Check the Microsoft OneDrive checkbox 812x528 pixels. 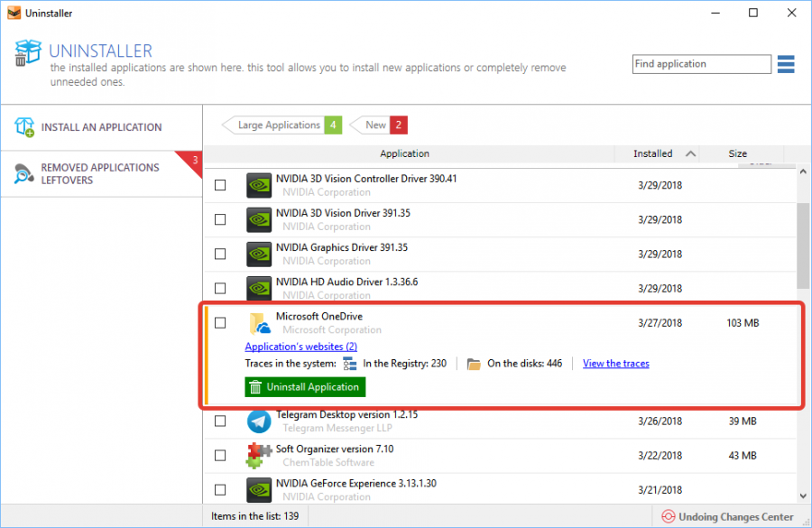[220, 323]
